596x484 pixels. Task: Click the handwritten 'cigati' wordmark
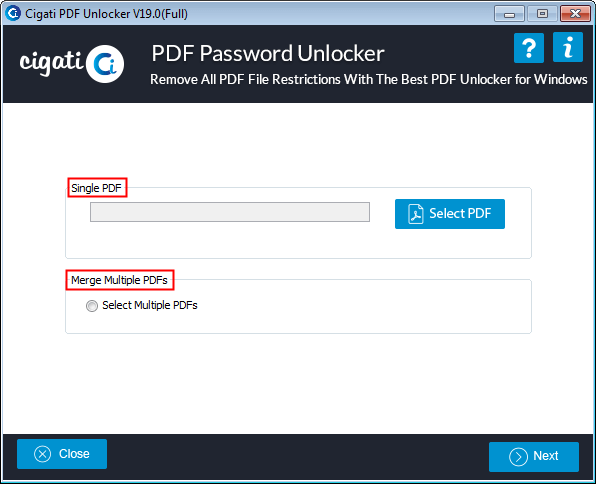(x=51, y=63)
